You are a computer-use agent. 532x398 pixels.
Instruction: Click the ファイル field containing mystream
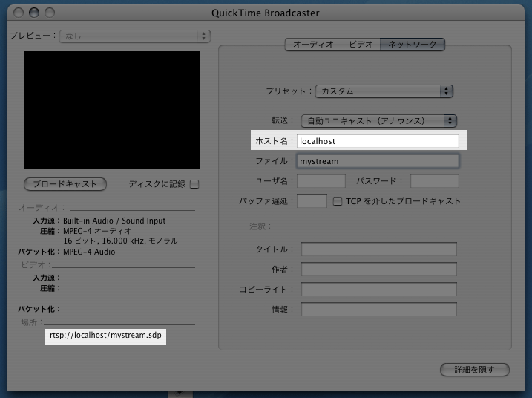378,161
